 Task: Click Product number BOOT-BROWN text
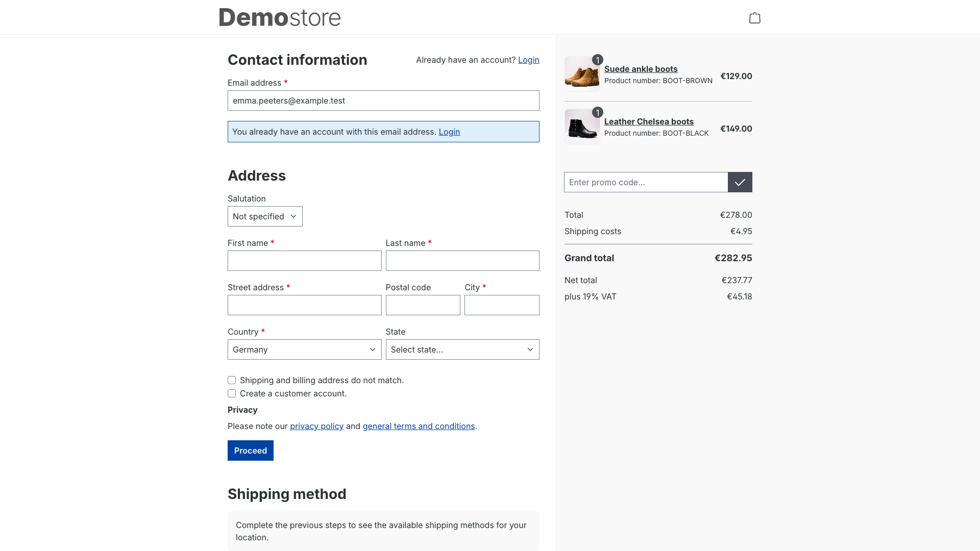coord(658,81)
